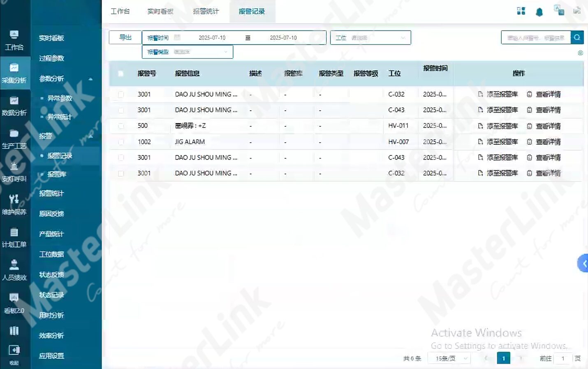The image size is (588, 369).
Task: Open 安灯呼叫 module icon
Action: click(x=14, y=166)
